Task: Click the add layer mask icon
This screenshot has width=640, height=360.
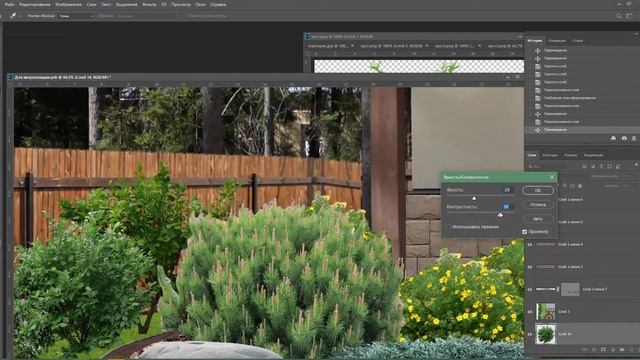Action: click(x=603, y=350)
